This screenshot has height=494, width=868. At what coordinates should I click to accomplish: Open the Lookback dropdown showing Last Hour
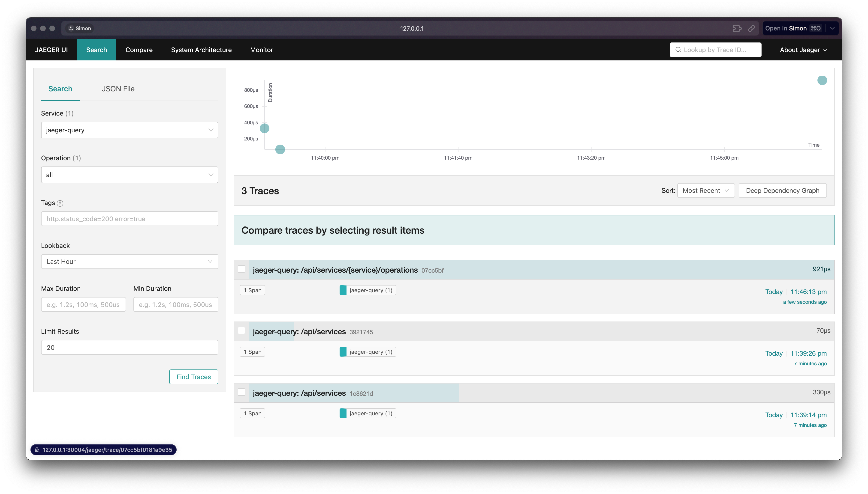tap(129, 262)
